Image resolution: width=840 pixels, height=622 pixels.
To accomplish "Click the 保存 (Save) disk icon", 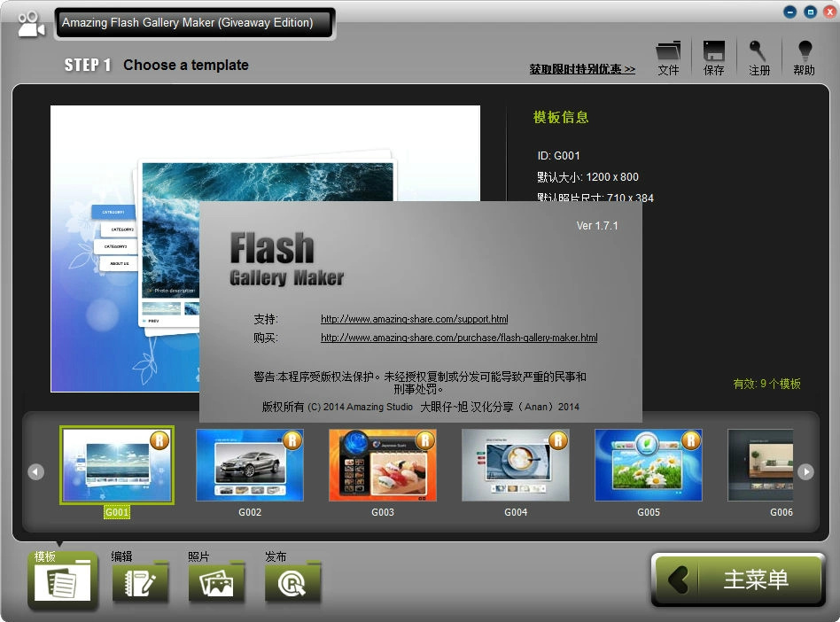I will click(713, 58).
